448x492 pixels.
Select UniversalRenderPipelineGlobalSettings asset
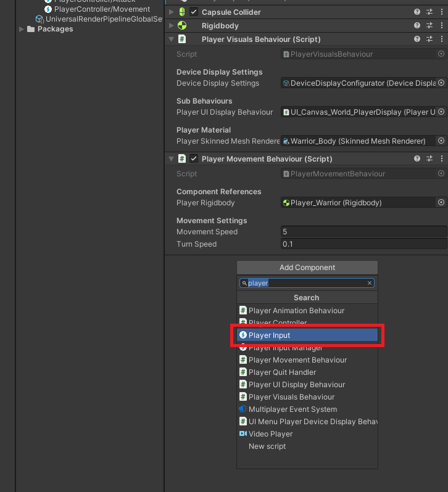point(99,19)
